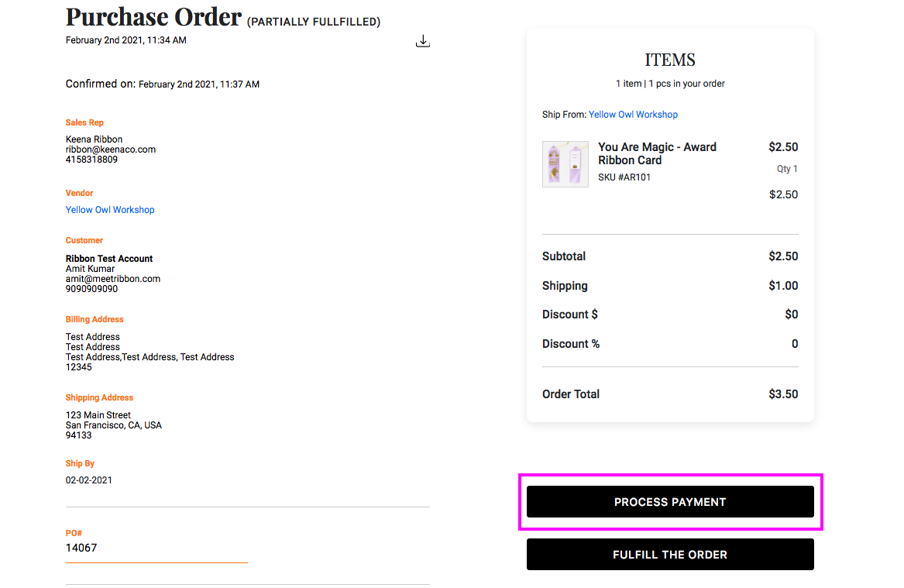
Task: Click the sales rep email ribbon@keenaco.com
Action: tap(111, 150)
